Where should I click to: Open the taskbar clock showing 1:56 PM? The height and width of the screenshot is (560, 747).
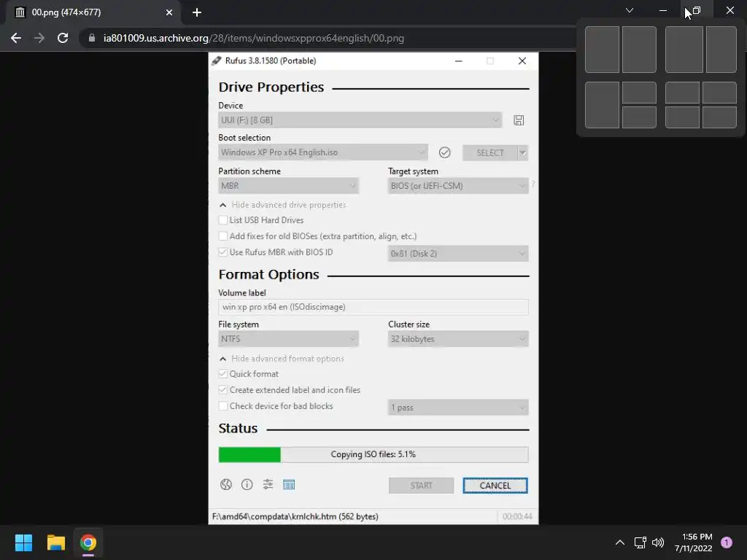pyautogui.click(x=693, y=542)
